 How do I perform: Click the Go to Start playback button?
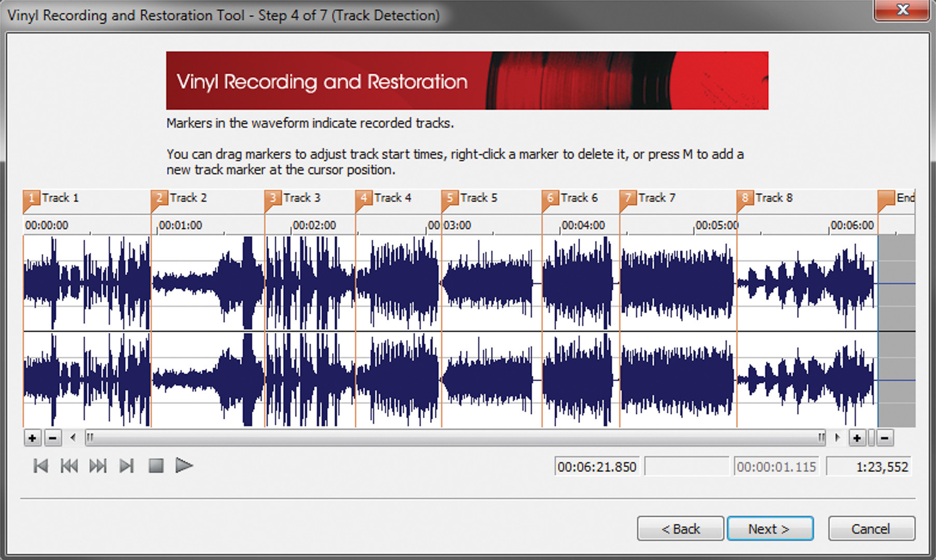point(40,466)
